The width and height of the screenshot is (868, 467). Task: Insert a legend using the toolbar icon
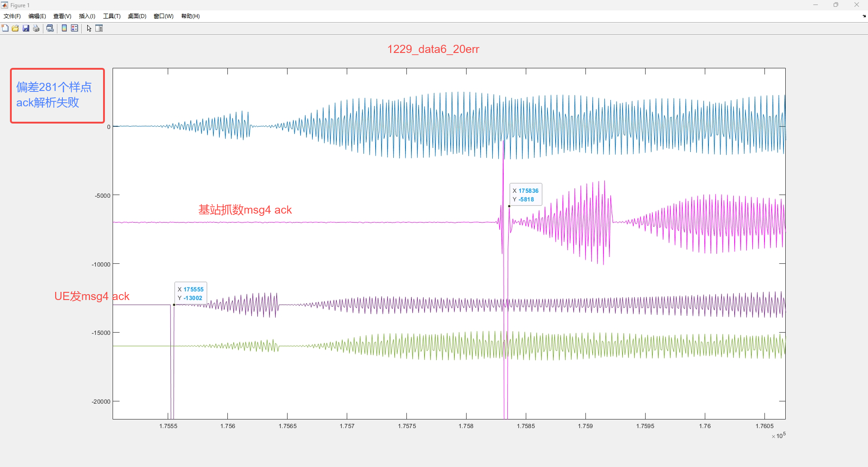75,29
